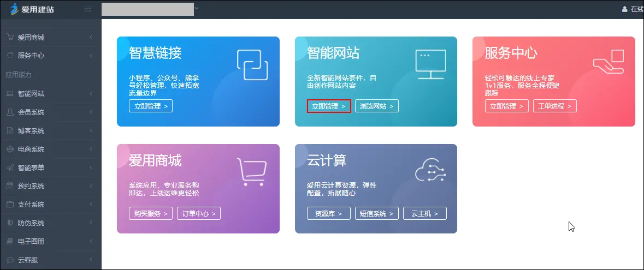Open 电子图册 in the sidebar menu

tap(31, 242)
